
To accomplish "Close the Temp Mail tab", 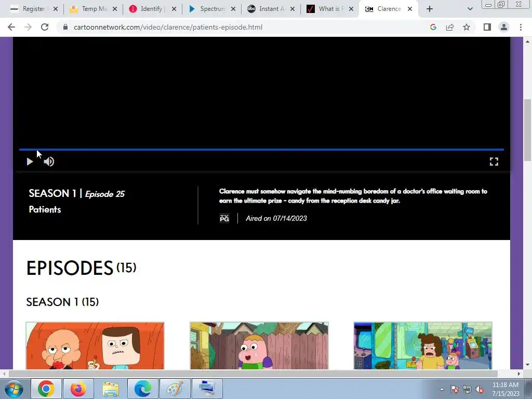I will click(x=115, y=9).
